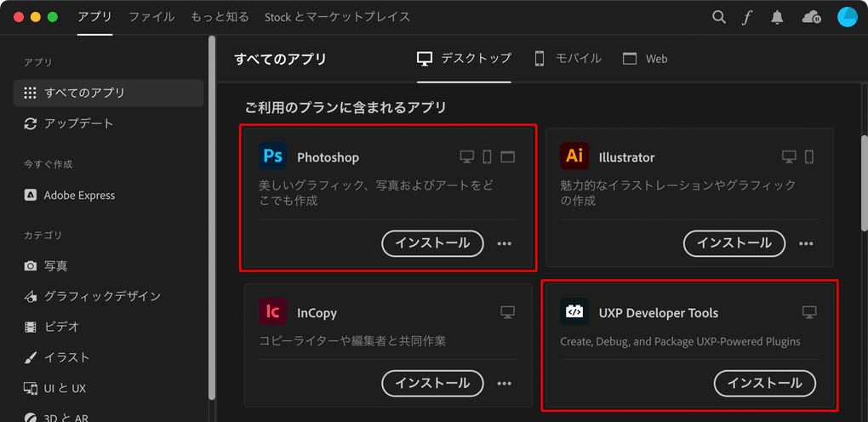This screenshot has height=422, width=868.
Task: Switch to the Web tab
Action: pyautogui.click(x=645, y=59)
